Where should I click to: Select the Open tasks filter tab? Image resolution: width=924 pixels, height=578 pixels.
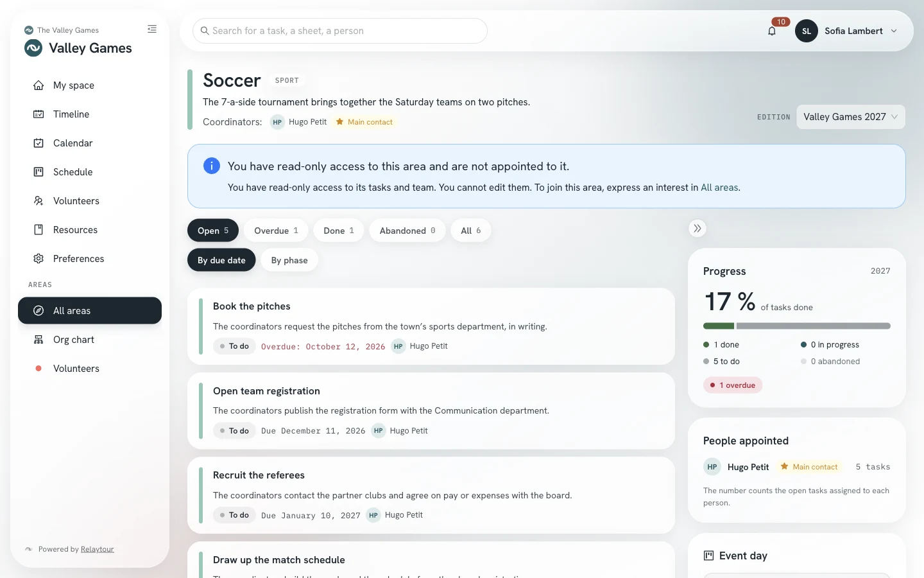pos(213,231)
